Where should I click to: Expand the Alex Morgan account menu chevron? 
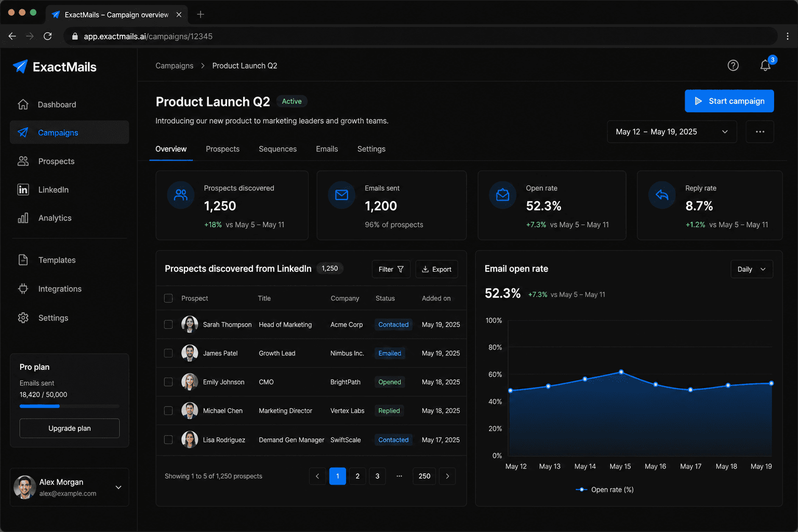coord(118,487)
